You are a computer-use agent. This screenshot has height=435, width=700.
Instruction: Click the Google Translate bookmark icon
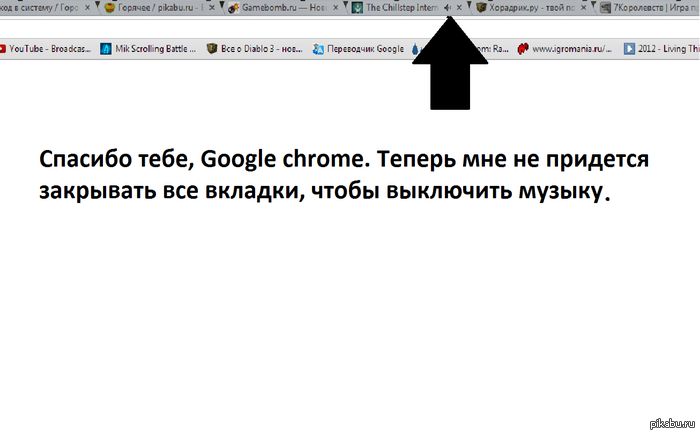318,49
